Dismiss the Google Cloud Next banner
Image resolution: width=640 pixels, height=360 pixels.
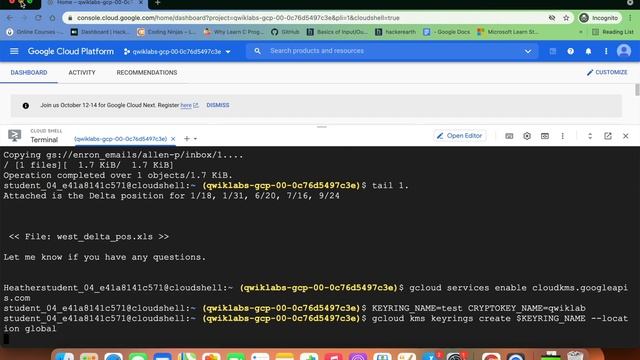coord(218,105)
